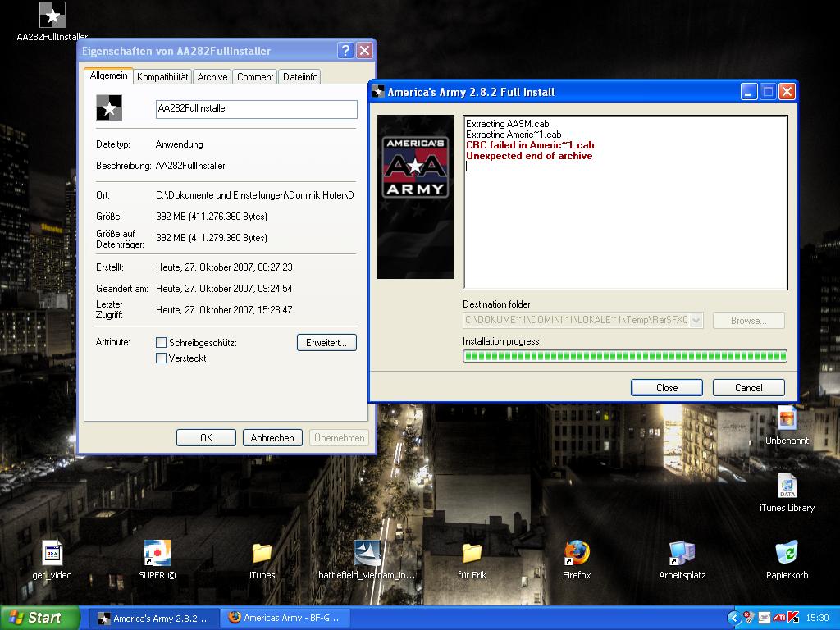Click the 'Extracting AASM.cab' log line
The height and width of the screenshot is (630, 840).
[507, 124]
